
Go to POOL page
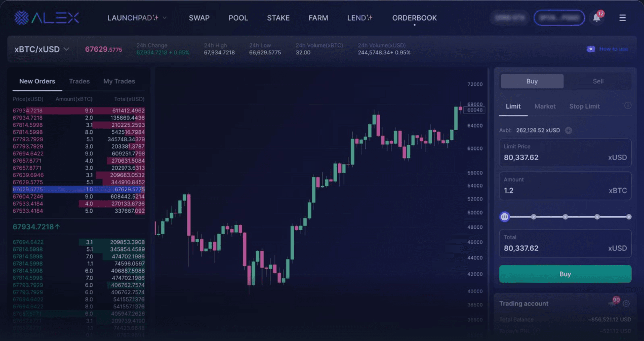238,18
